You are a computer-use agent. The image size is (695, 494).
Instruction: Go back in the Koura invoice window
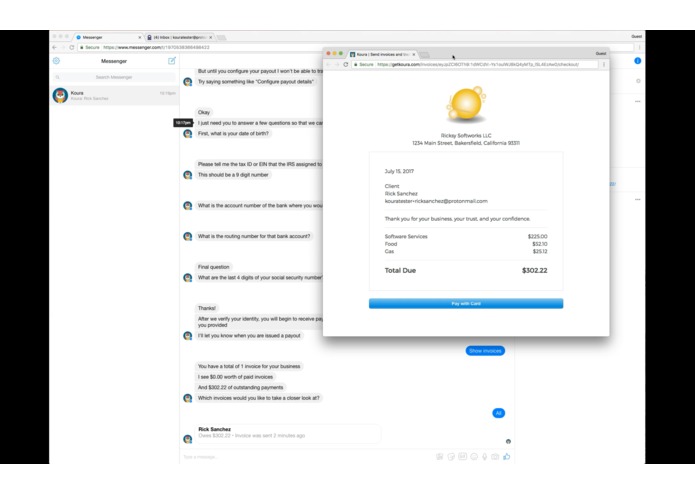click(x=328, y=65)
